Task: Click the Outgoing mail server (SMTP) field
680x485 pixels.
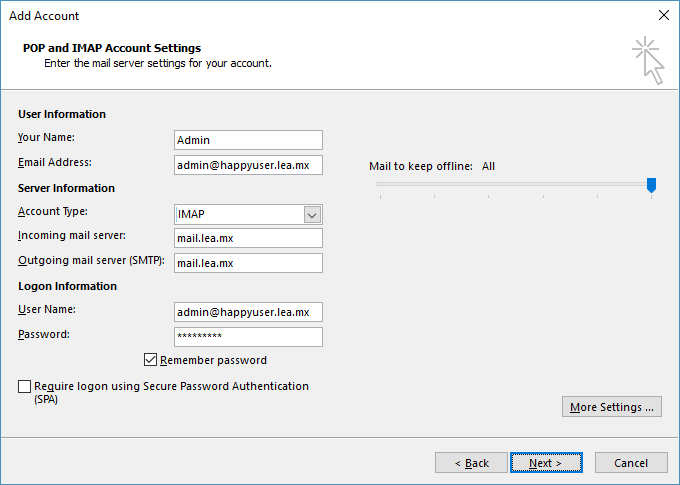Action: [x=248, y=263]
